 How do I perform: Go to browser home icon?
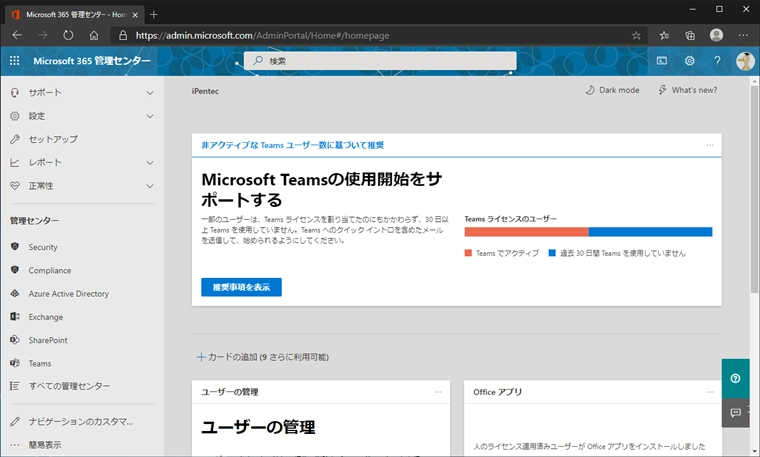[x=94, y=35]
